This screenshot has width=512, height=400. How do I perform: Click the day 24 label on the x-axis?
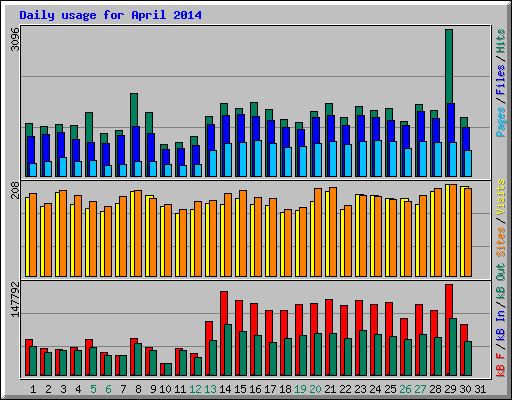375,389
